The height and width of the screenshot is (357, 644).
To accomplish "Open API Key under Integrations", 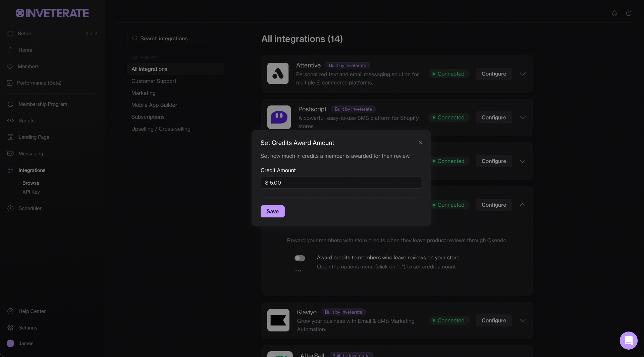I will coord(31,192).
